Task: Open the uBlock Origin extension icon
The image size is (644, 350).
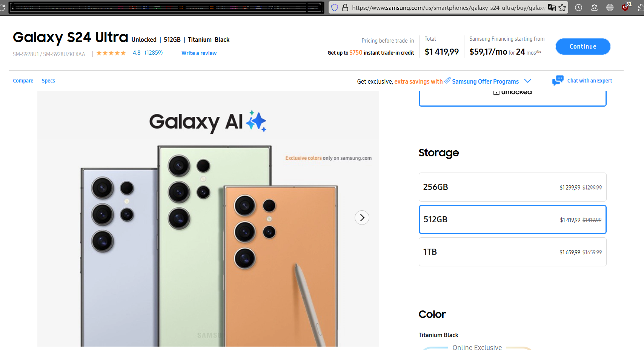Action: click(x=626, y=7)
